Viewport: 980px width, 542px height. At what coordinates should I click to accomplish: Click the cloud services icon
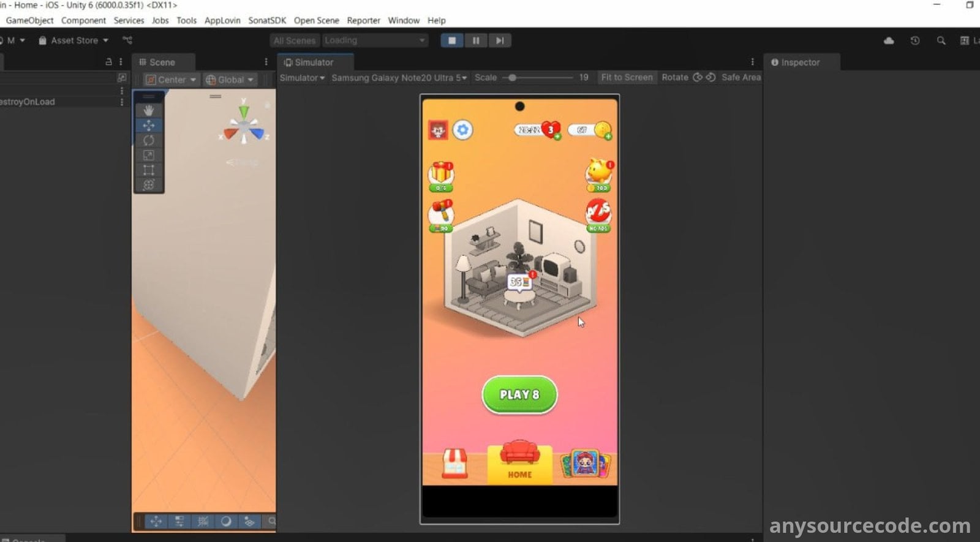click(889, 40)
